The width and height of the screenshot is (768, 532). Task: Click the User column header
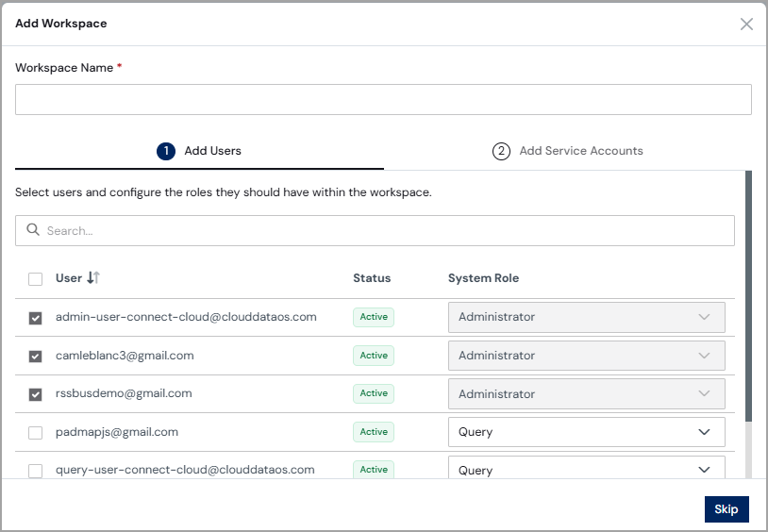pyautogui.click(x=69, y=278)
